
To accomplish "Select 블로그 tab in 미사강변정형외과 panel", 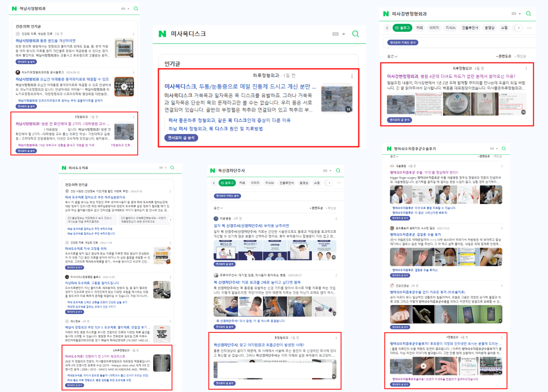I will pyautogui.click(x=402, y=28).
